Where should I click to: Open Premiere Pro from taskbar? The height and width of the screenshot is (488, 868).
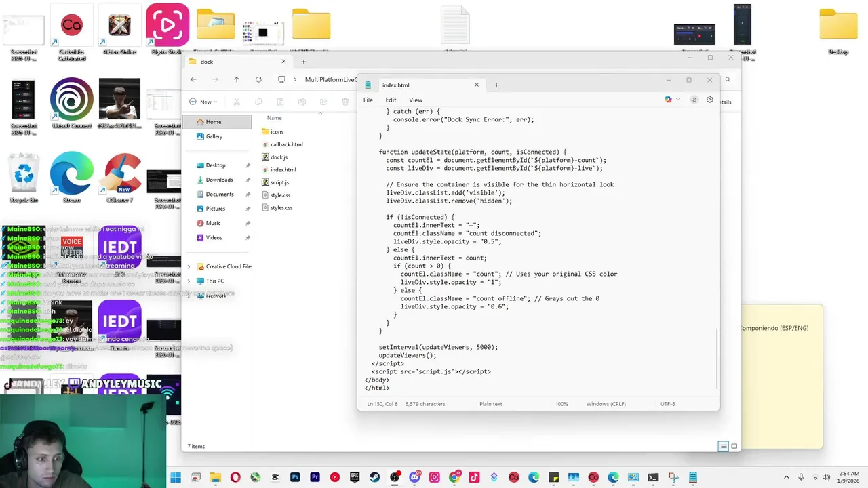tap(315, 477)
